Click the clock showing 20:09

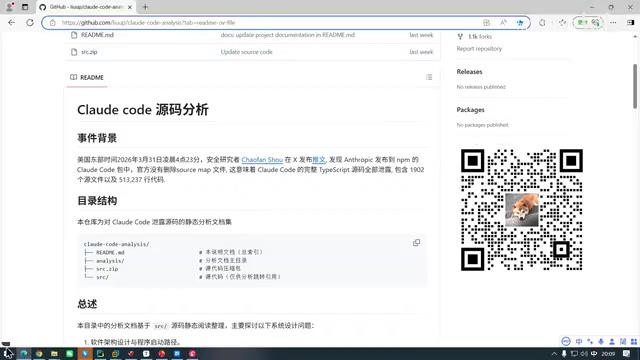click(x=608, y=353)
